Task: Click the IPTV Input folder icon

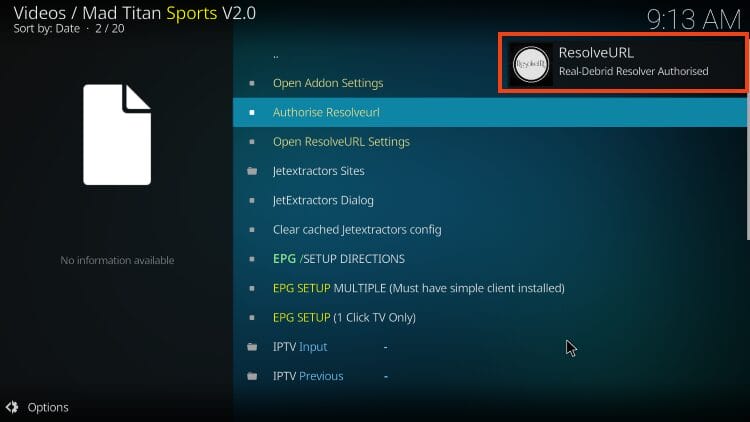Action: click(x=252, y=347)
